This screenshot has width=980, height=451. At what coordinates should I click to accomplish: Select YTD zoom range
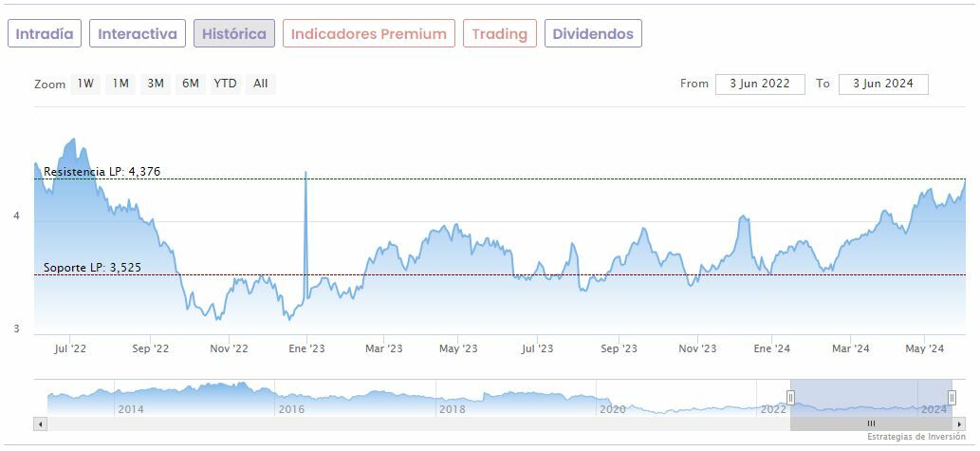click(x=225, y=84)
